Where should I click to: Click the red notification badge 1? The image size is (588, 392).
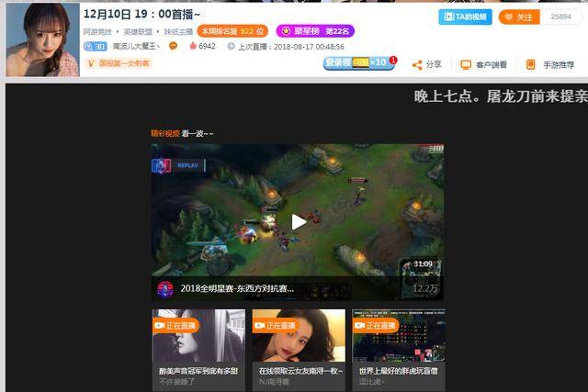tap(393, 60)
